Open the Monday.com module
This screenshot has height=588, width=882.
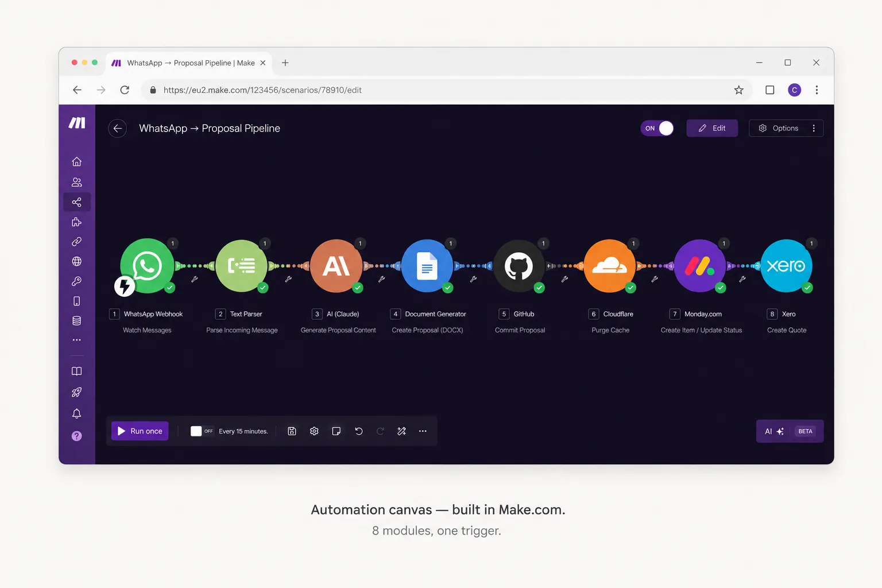700,266
